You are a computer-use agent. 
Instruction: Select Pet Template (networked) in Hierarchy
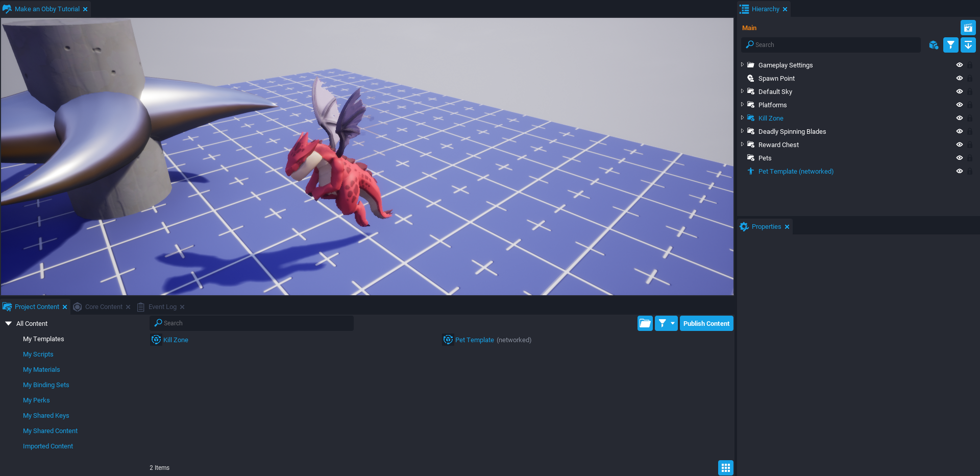(x=795, y=172)
